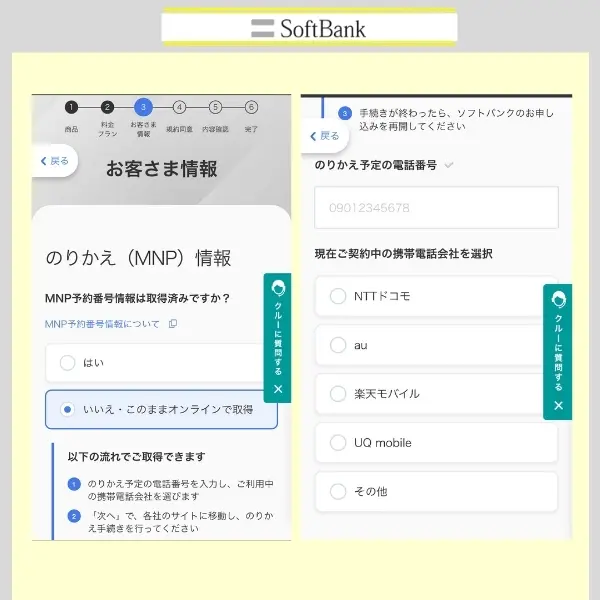The image size is (600, 600).
Task: Close the left クルーに質問する tab with X
Action: pyautogui.click(x=278, y=389)
